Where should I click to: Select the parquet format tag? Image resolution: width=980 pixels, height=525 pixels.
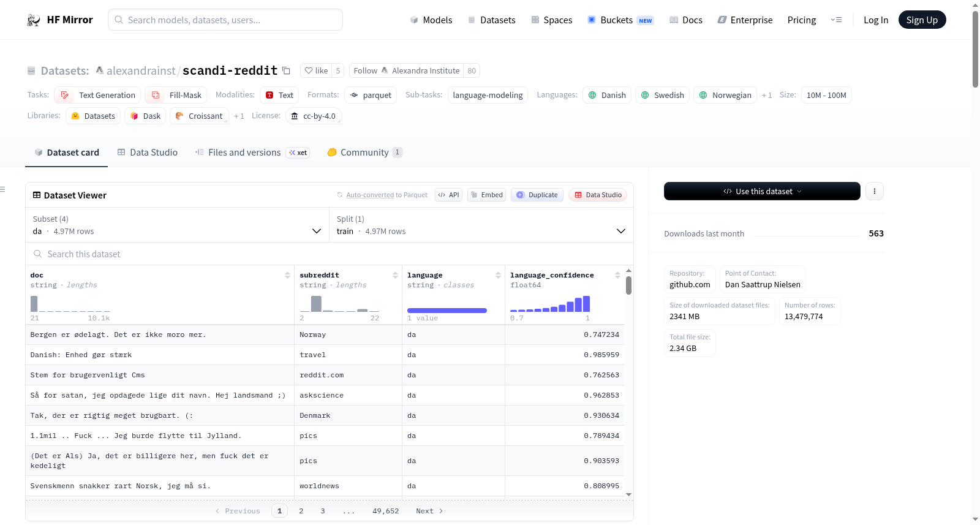pos(371,95)
